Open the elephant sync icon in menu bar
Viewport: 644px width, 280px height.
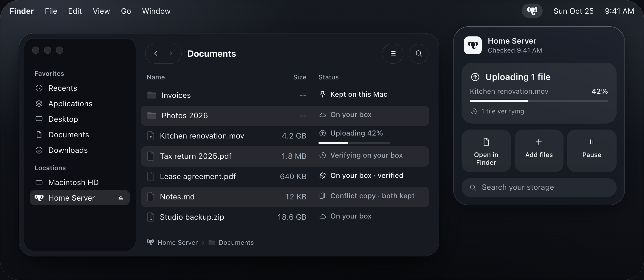pyautogui.click(x=532, y=11)
